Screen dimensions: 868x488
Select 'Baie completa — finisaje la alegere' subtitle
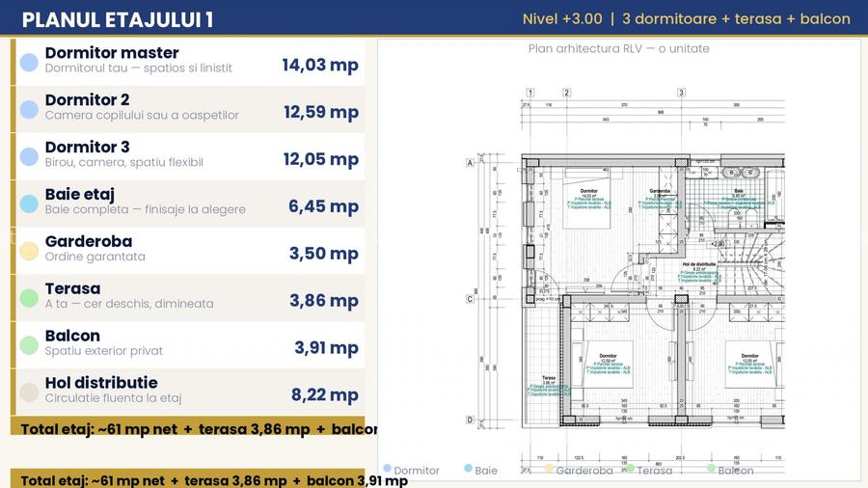pos(145,209)
